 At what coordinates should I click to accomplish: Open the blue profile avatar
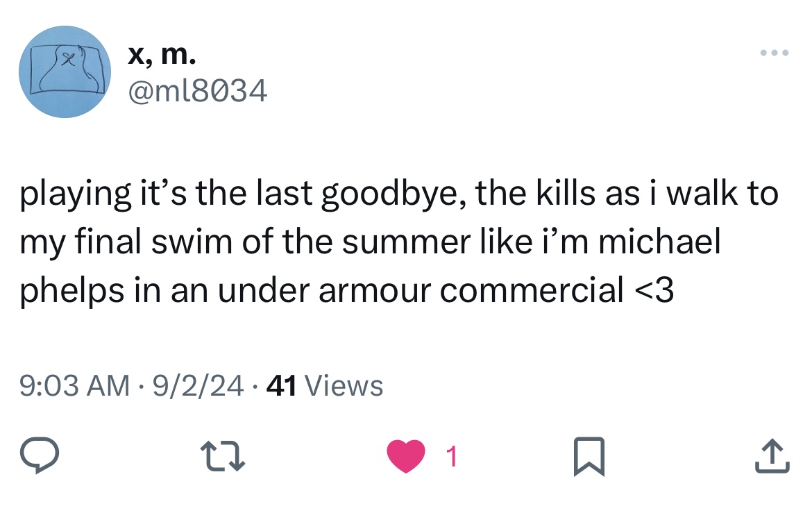(67, 72)
